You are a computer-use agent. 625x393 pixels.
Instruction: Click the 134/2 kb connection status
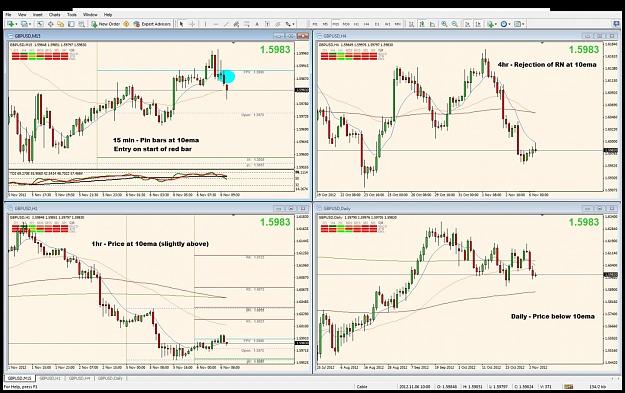click(598, 387)
